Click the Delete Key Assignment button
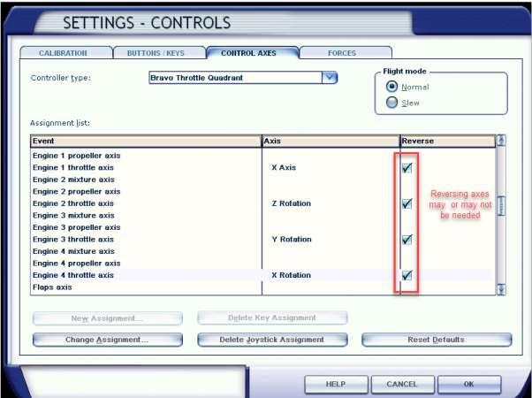Viewport: 532px width, 398px height. [272, 318]
